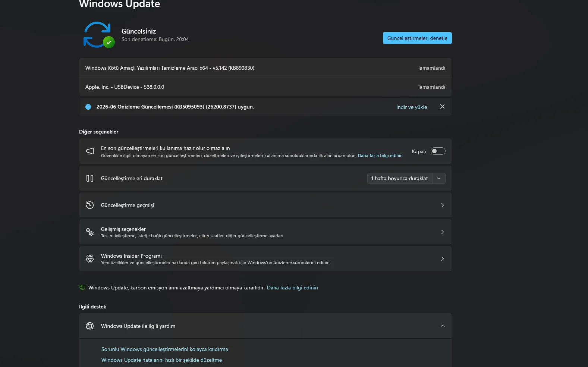Screen dimensions: 588x367
Task: Click the update sync status icon
Action: coord(98,35)
